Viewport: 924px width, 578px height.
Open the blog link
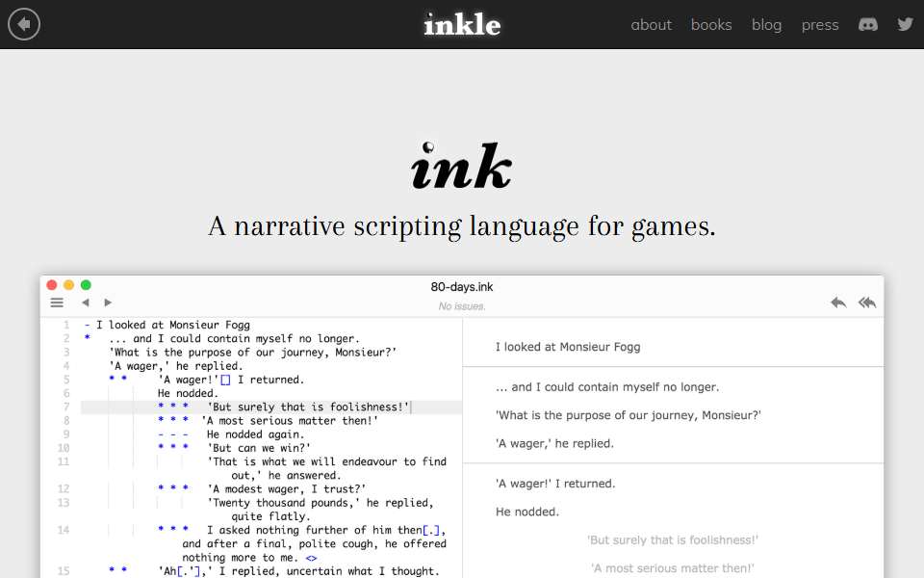pos(767,25)
